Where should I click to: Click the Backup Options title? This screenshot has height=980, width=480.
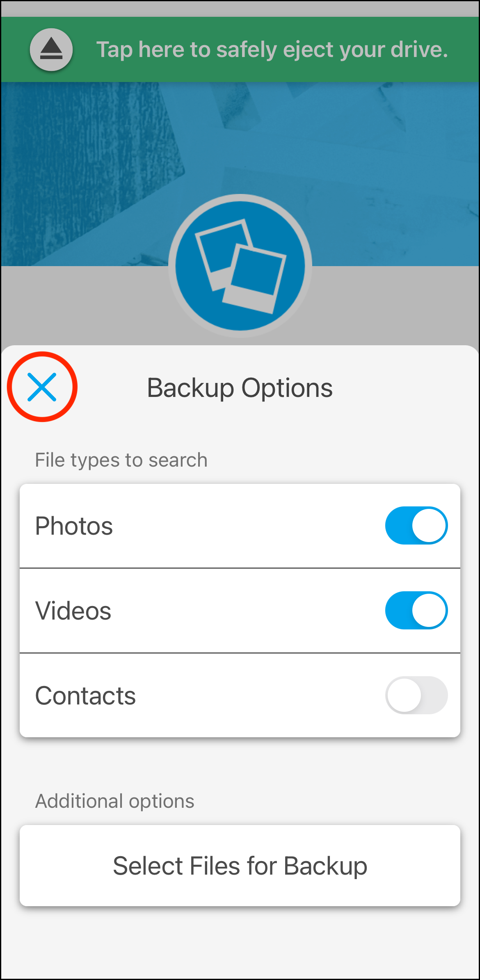pos(240,387)
